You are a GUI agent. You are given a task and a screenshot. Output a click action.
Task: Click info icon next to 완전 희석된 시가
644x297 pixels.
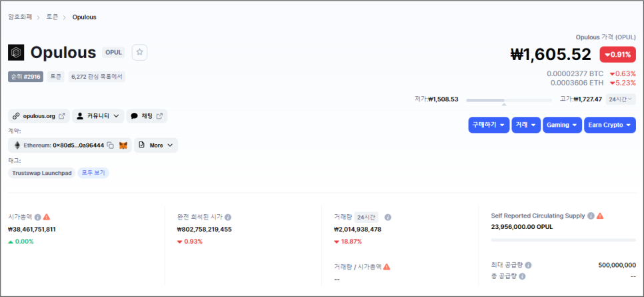tap(228, 217)
